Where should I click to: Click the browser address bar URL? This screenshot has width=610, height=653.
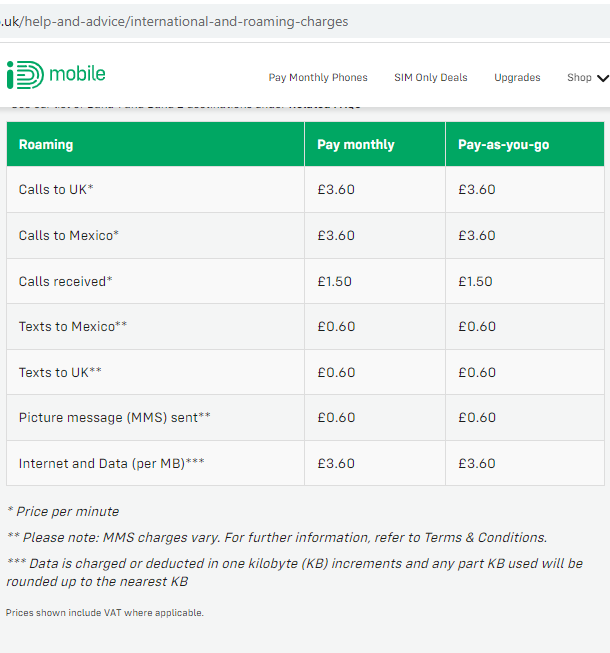pyautogui.click(x=174, y=21)
